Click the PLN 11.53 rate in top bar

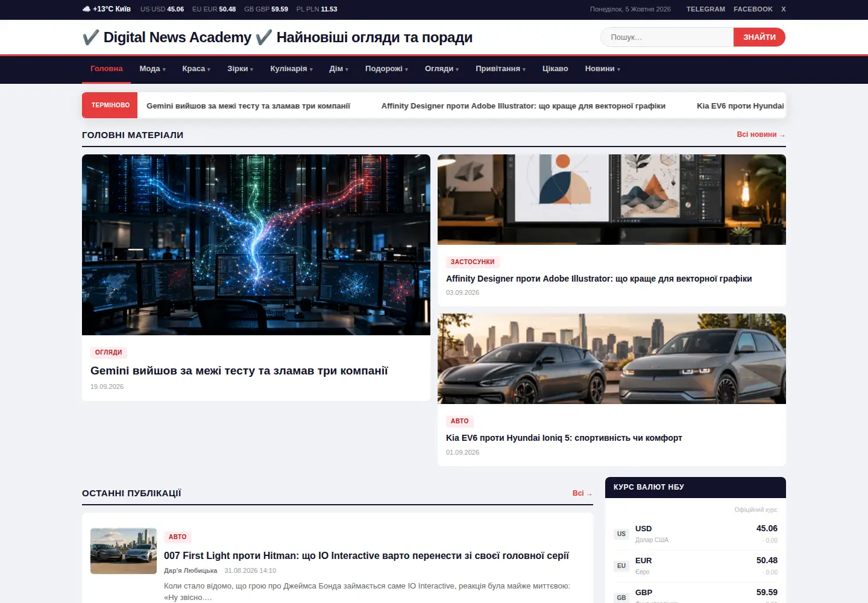coord(317,9)
